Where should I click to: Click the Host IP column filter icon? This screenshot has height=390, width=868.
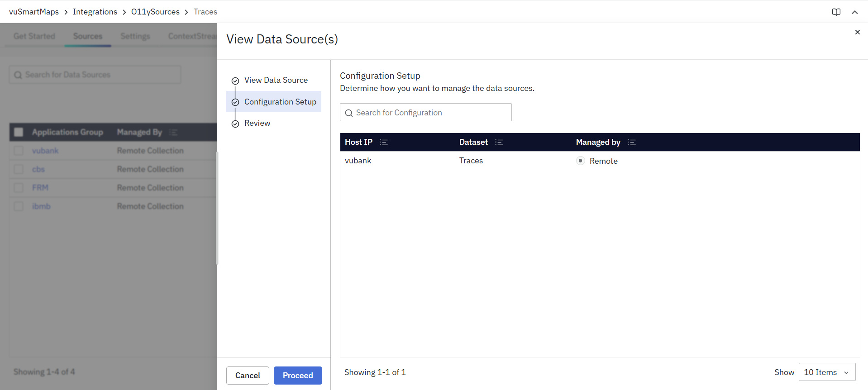(x=384, y=143)
